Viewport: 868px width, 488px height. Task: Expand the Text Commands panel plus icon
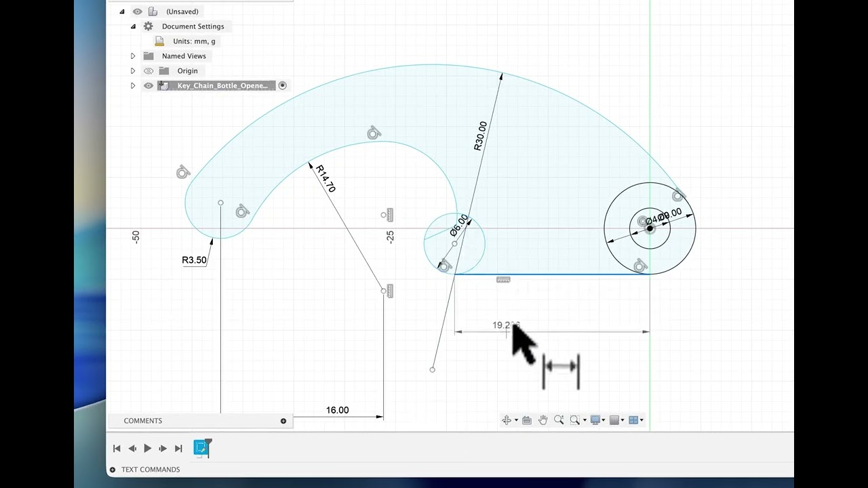tap(113, 470)
